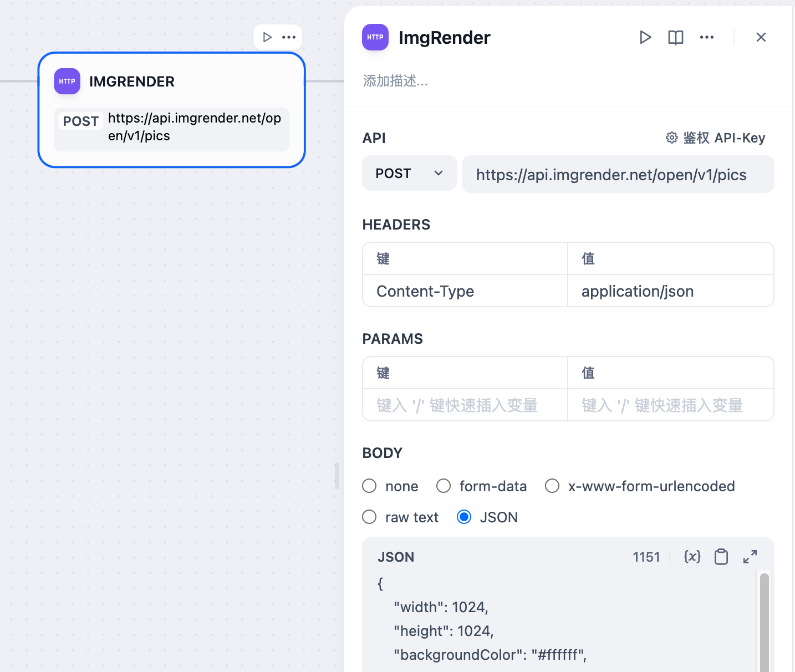
Task: Select the raw text body option
Action: (x=369, y=517)
